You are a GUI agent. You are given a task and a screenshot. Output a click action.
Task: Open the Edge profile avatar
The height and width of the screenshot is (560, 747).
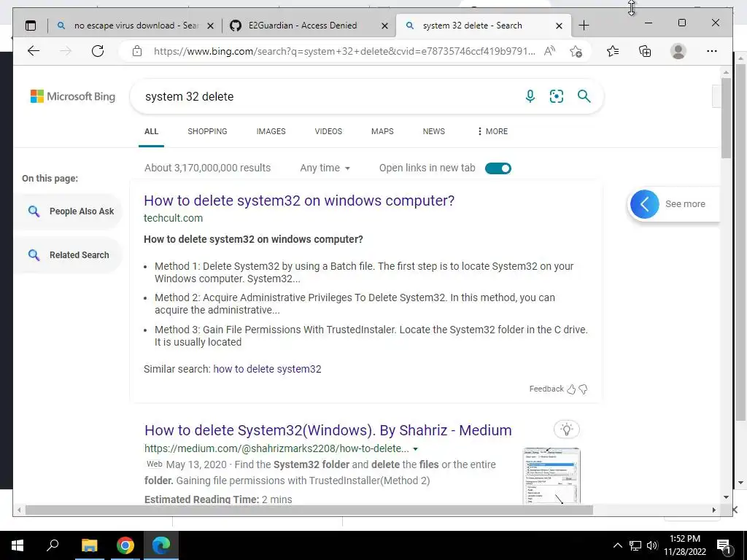[x=678, y=51]
